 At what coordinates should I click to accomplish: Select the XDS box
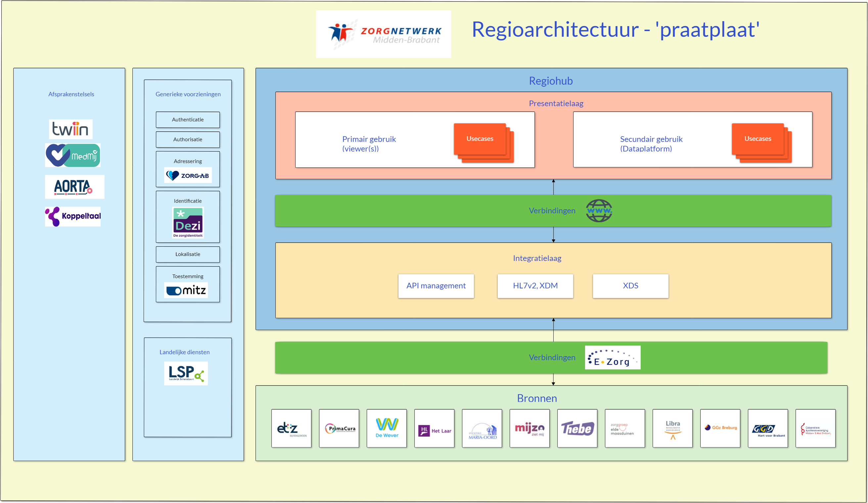coord(630,286)
